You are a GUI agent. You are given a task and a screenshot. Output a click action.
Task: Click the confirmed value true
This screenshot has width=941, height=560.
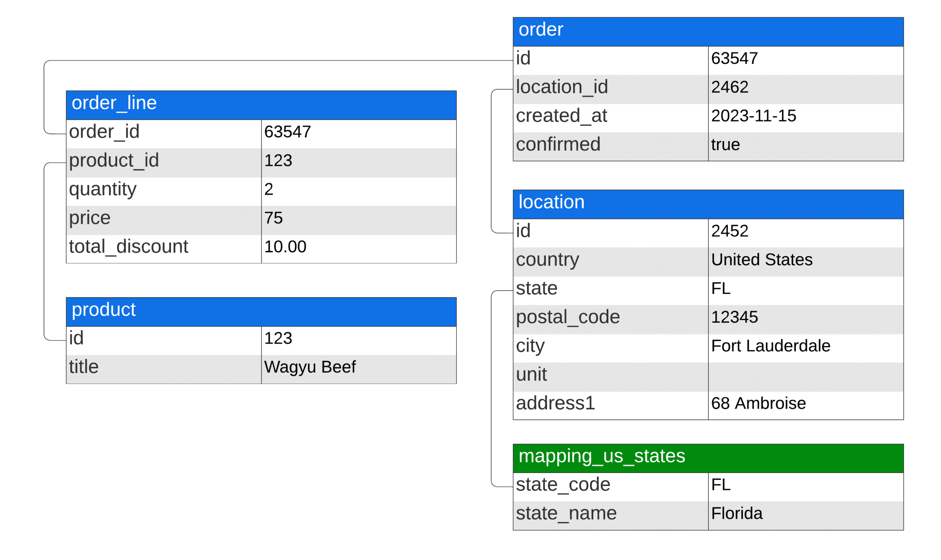725,144
